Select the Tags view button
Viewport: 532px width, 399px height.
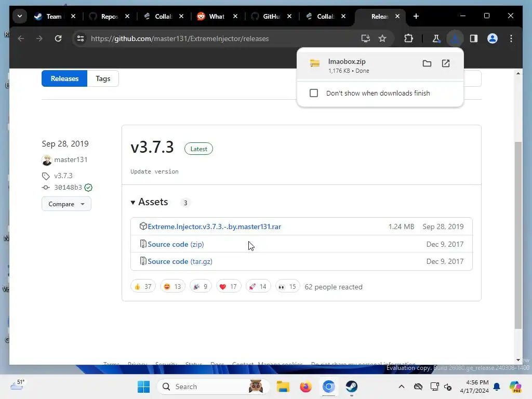tap(103, 78)
